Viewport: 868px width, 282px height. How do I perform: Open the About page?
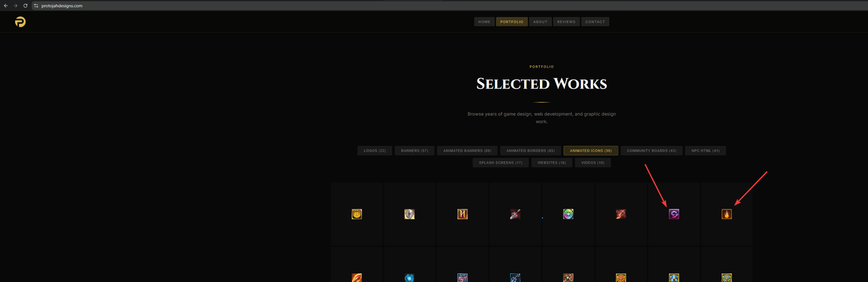pos(541,22)
